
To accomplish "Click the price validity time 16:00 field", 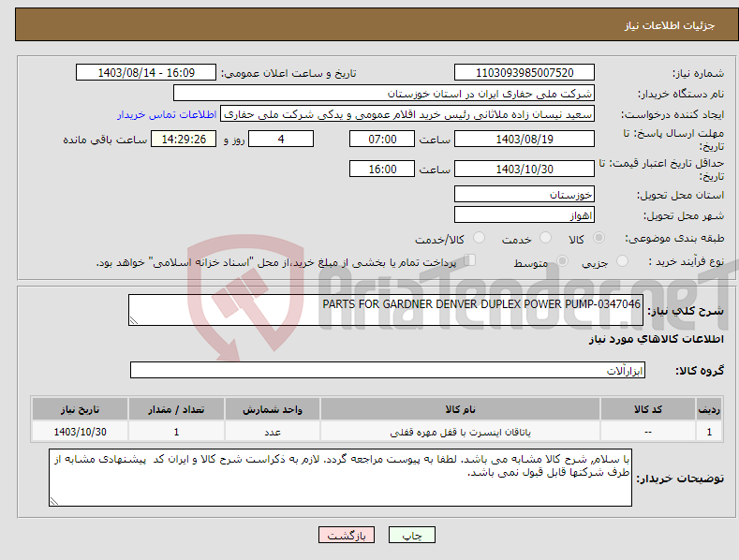I will (x=382, y=169).
